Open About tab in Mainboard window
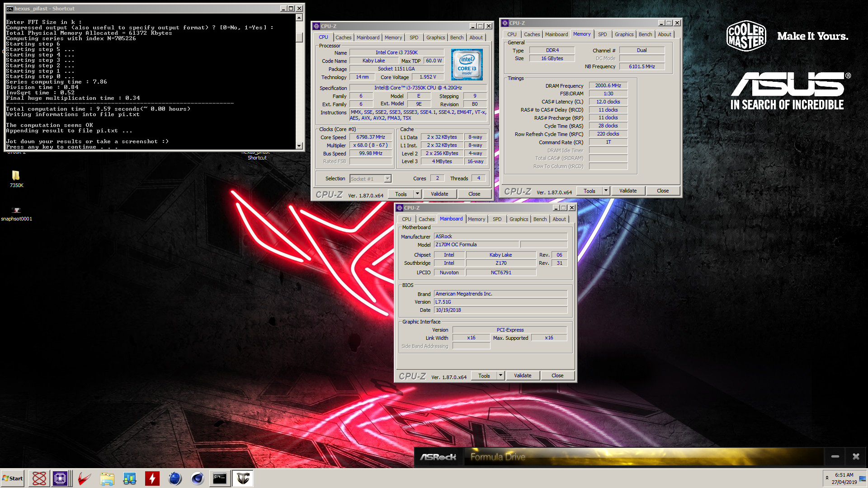Viewport: 868px width, 488px height. pos(559,219)
